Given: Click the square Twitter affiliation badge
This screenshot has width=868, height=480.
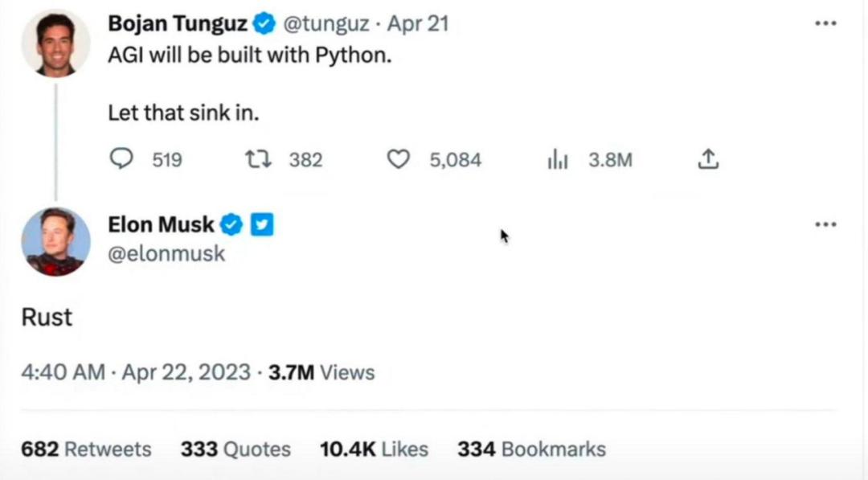Looking at the screenshot, I should point(262,225).
